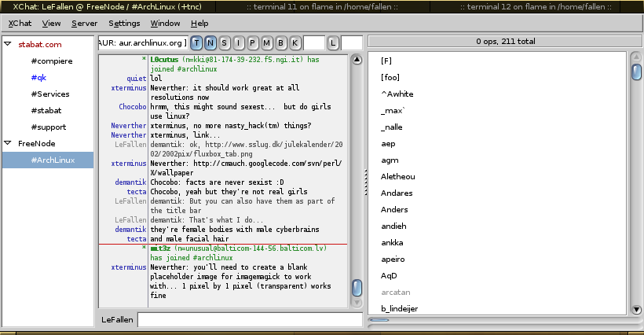Image resolution: width=644 pixels, height=335 pixels.
Task: Focus the chat message input field
Action: click(x=249, y=319)
